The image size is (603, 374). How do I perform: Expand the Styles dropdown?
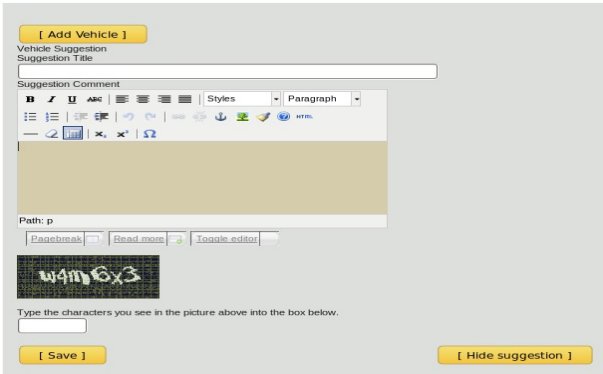[242, 99]
